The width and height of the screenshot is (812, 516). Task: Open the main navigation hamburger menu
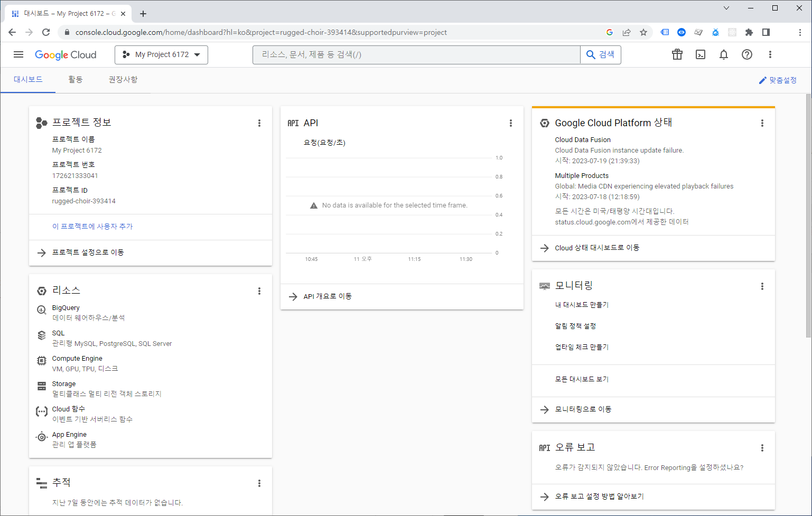coord(18,54)
